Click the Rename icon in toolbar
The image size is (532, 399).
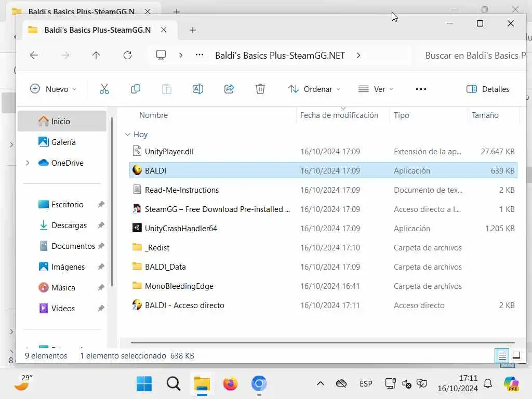coord(198,89)
